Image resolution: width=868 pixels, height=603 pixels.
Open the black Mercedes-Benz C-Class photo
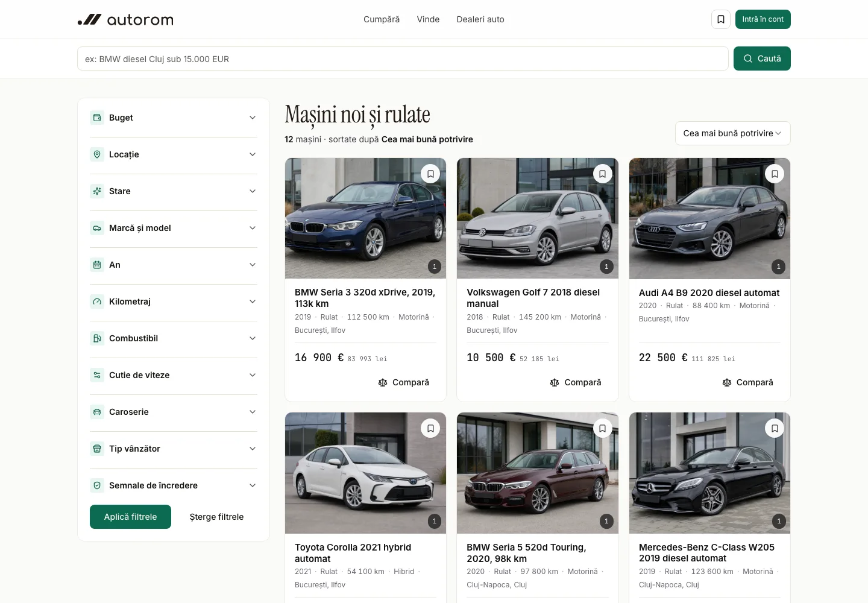point(709,473)
